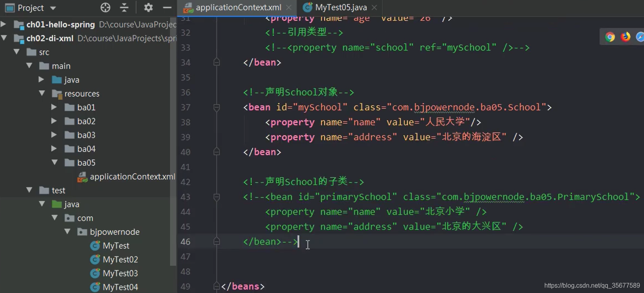The image size is (644, 293).
Task: Expand the ba03 folder
Action: 54,135
